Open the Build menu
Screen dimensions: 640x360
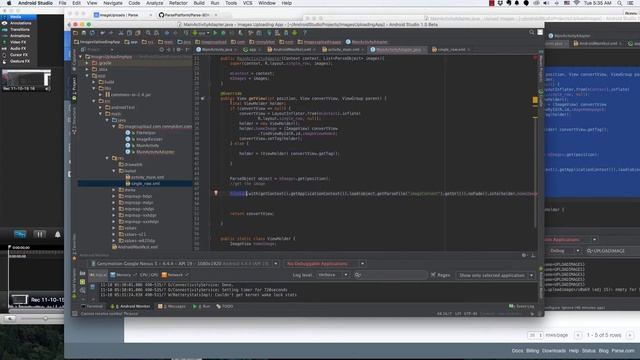pos(199,3)
